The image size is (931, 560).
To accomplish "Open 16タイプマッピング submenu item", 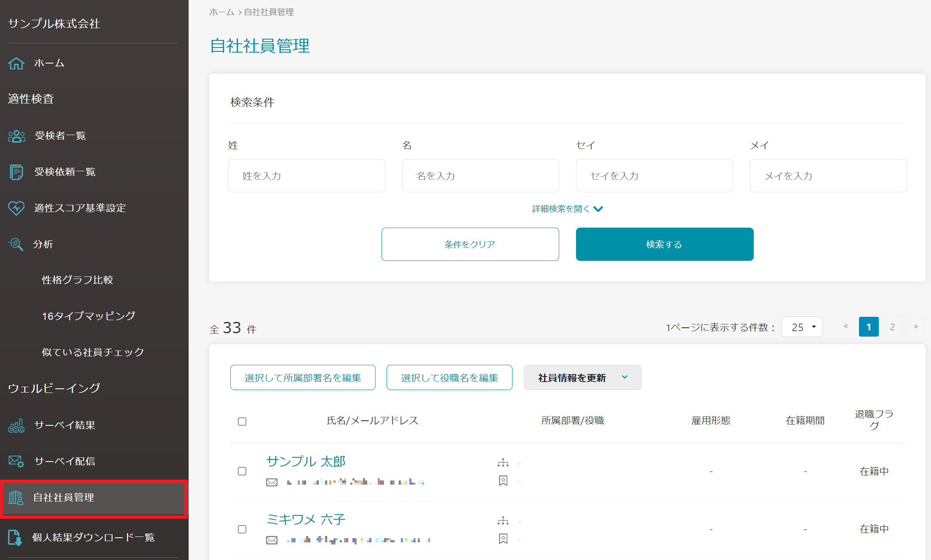I will click(89, 316).
